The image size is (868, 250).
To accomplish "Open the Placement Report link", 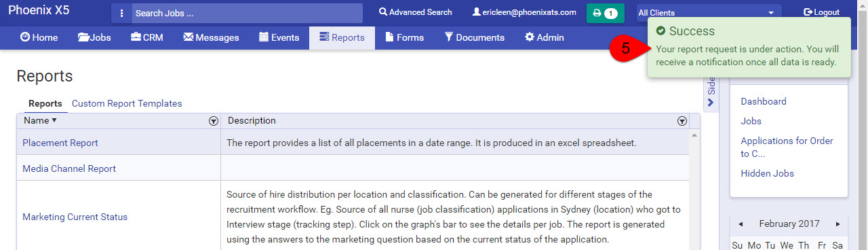I will coord(60,143).
